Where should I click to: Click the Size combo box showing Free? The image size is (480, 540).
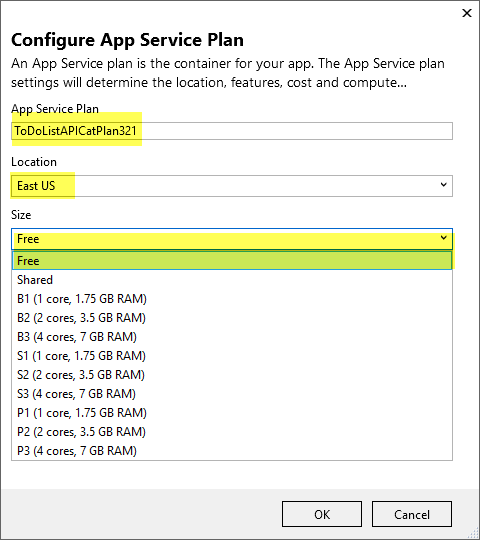(x=232, y=239)
